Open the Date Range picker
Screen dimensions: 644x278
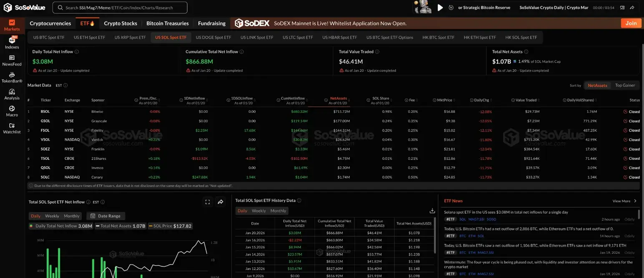[x=106, y=216]
